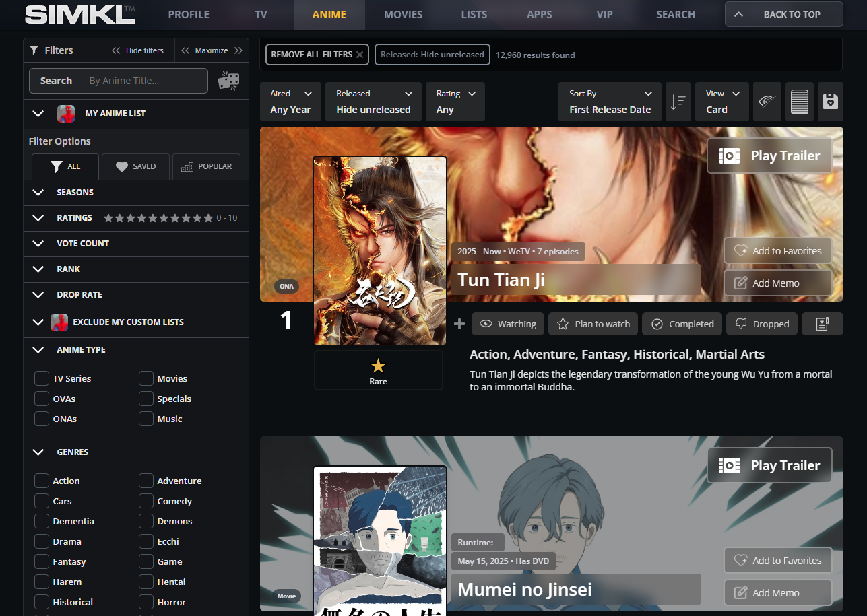Click the random dice icon
Viewport: 867px width, 616px height.
point(228,81)
